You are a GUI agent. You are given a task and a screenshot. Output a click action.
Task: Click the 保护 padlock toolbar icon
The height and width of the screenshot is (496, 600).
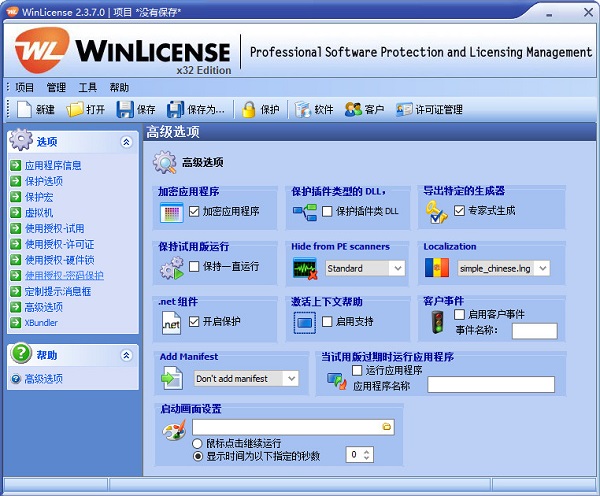(249, 109)
